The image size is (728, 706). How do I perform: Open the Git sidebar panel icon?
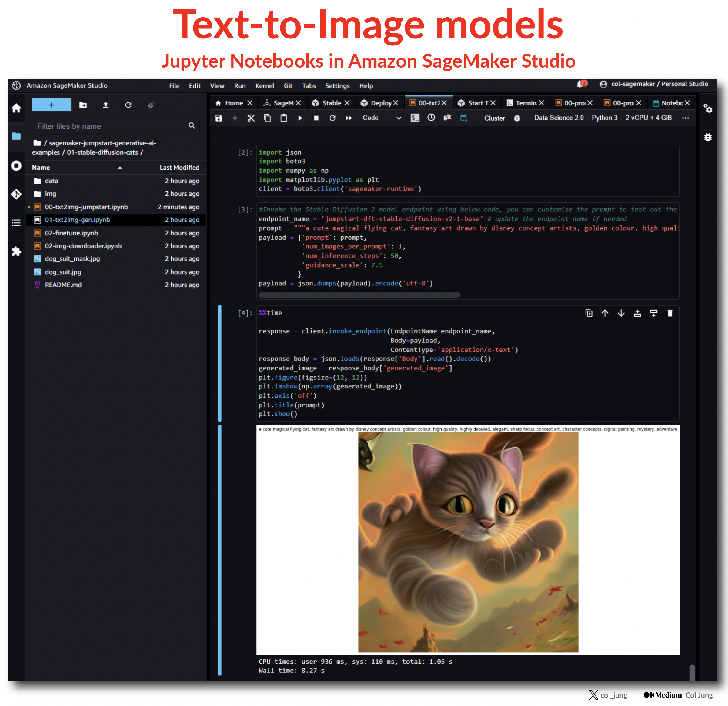16,194
